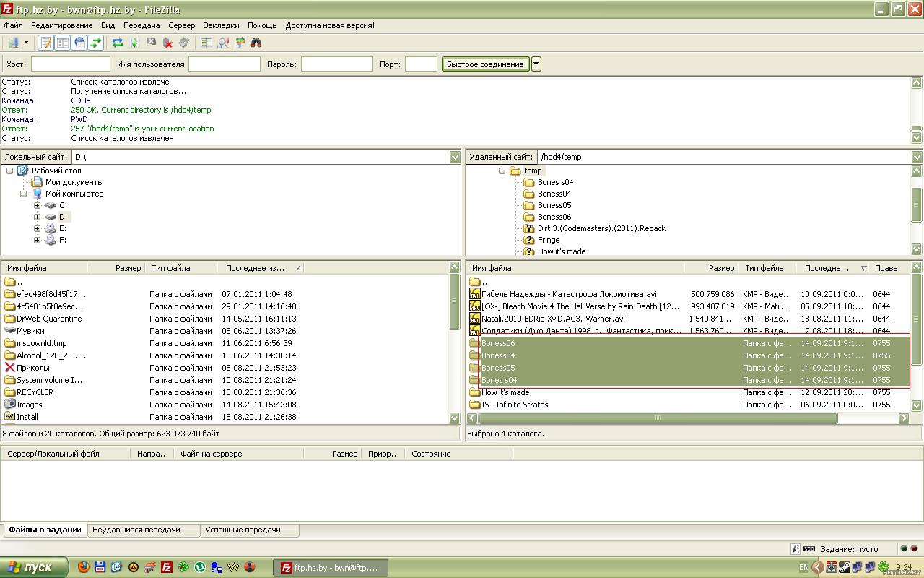This screenshot has height=578, width=924.
Task: Collapse the remote temp folder node
Action: point(502,171)
